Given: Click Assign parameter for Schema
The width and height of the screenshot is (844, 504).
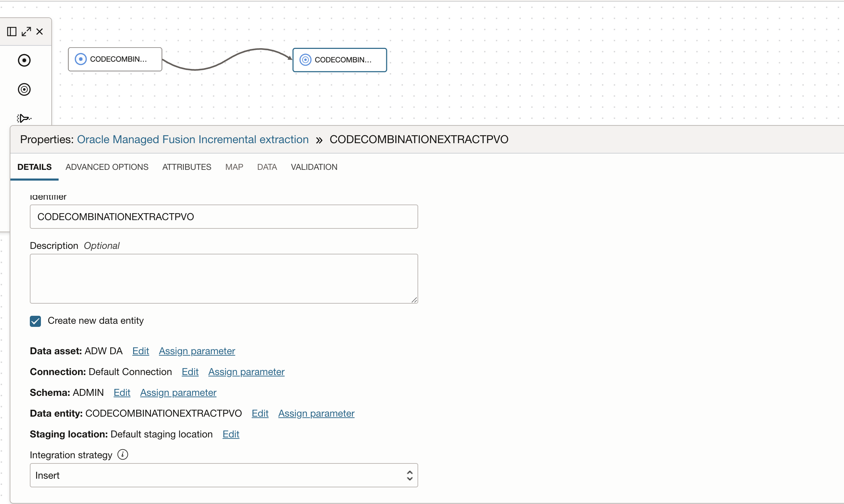Looking at the screenshot, I should tap(178, 392).
